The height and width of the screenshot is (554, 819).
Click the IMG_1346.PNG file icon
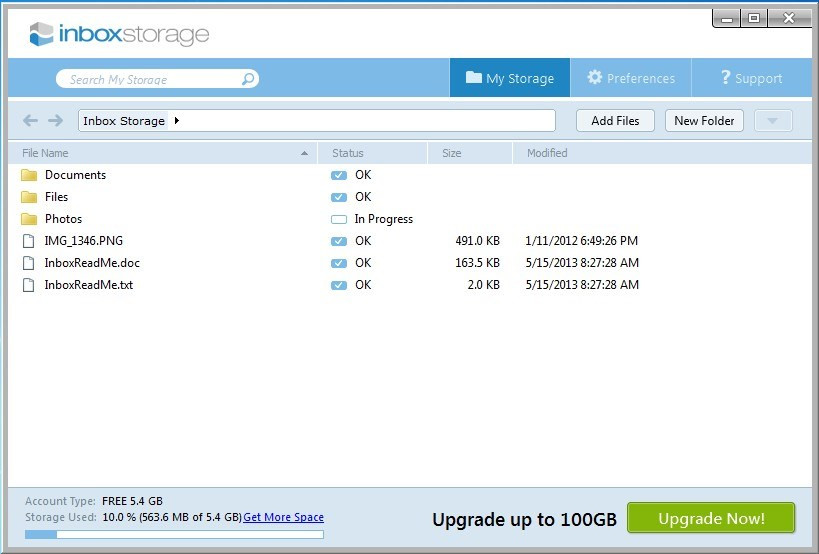coord(29,241)
